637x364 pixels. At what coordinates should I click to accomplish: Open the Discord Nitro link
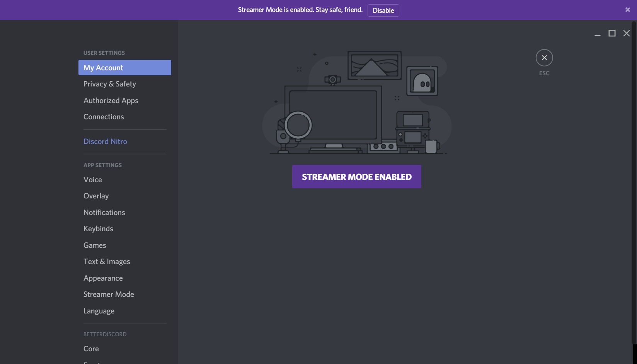[x=105, y=142]
